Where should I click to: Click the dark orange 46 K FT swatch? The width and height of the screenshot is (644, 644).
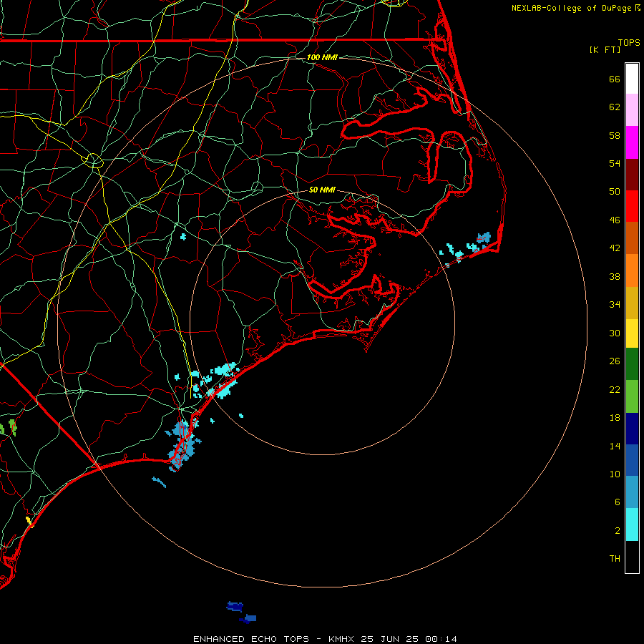(x=632, y=238)
